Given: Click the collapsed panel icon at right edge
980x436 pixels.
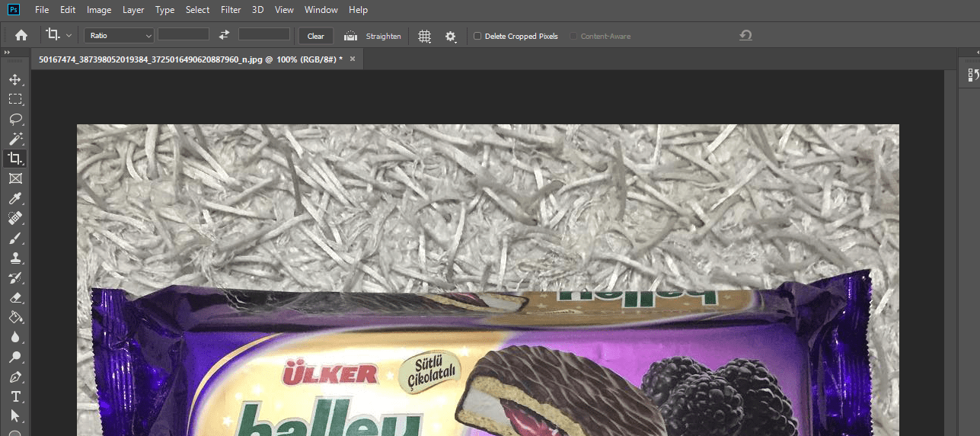Looking at the screenshot, I should [973, 75].
